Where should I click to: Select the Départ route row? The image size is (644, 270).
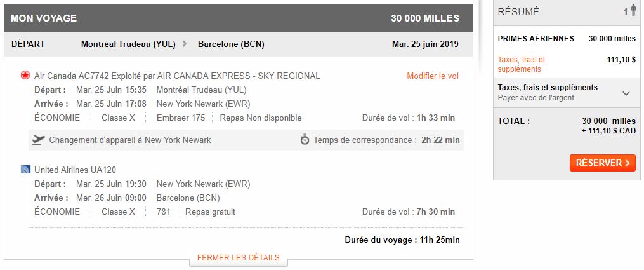[238, 44]
